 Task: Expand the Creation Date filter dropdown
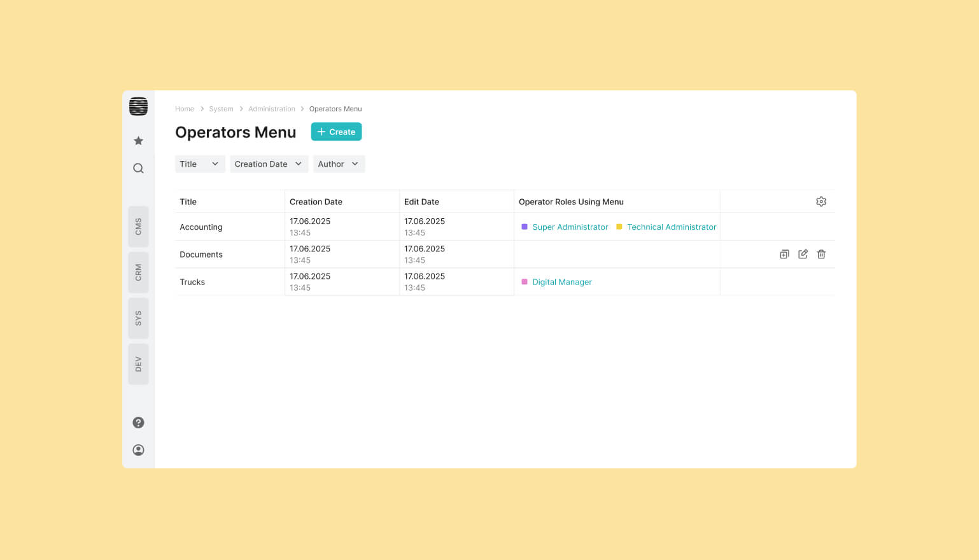[269, 164]
